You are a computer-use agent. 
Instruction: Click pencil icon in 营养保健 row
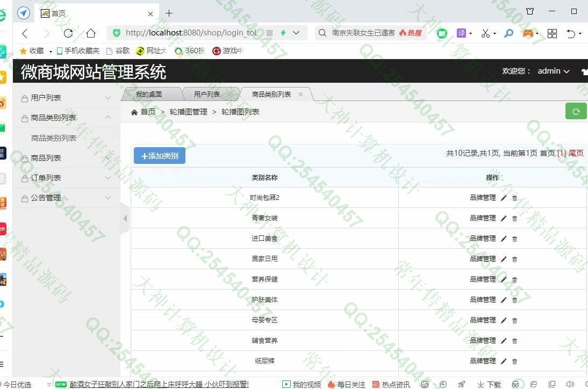[504, 279]
